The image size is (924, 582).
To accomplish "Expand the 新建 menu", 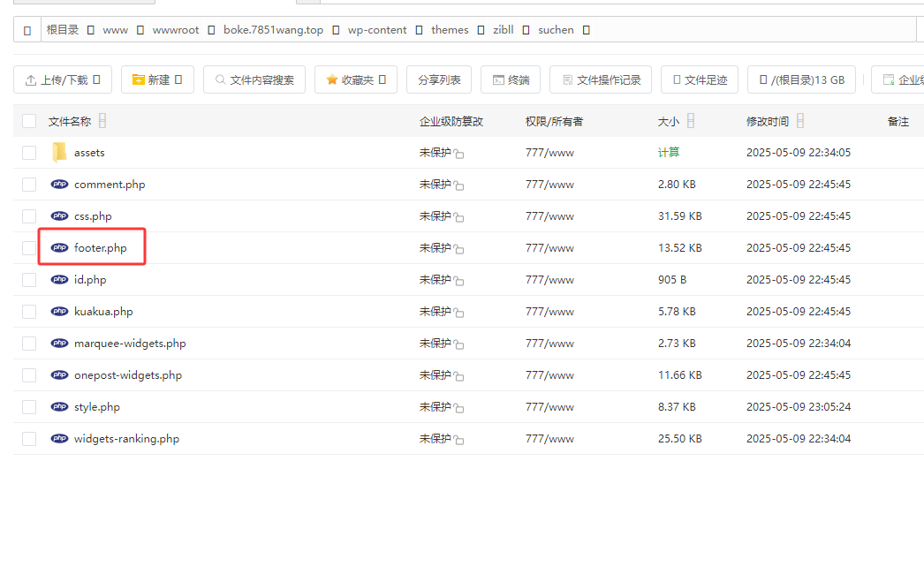I will (157, 80).
